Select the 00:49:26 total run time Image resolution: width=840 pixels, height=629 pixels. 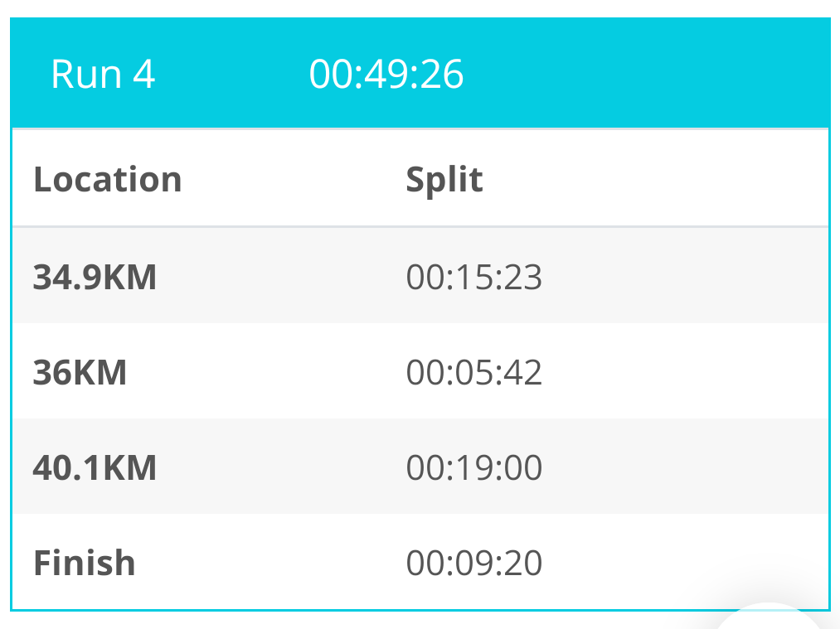click(386, 74)
